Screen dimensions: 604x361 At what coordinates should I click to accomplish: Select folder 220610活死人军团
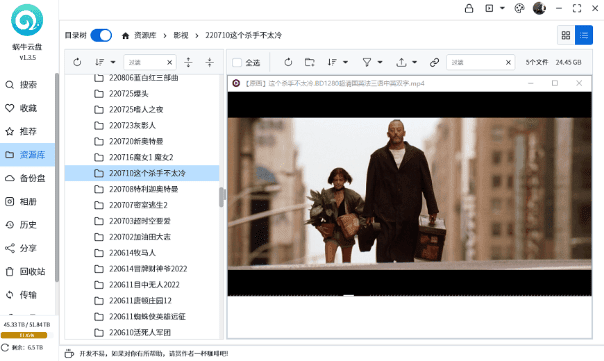[142, 332]
